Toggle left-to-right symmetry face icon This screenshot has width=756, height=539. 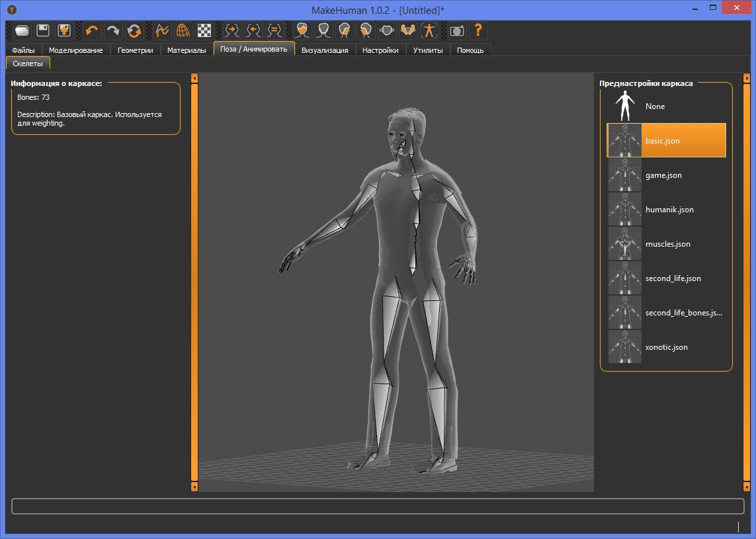[x=232, y=31]
